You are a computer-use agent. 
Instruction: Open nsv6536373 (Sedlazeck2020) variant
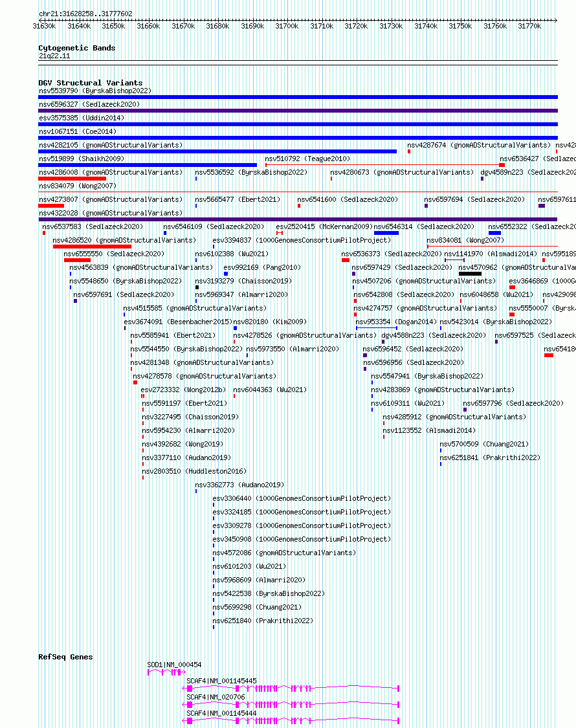click(x=392, y=254)
